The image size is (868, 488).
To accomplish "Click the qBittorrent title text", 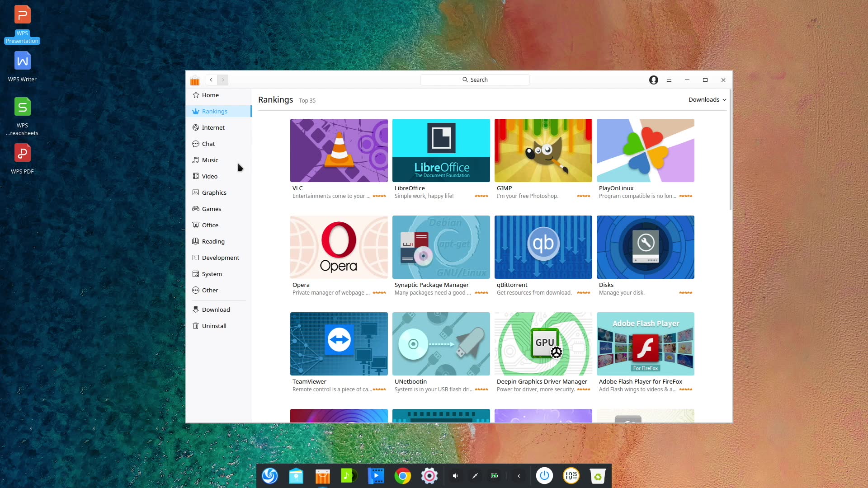I will pos(512,285).
